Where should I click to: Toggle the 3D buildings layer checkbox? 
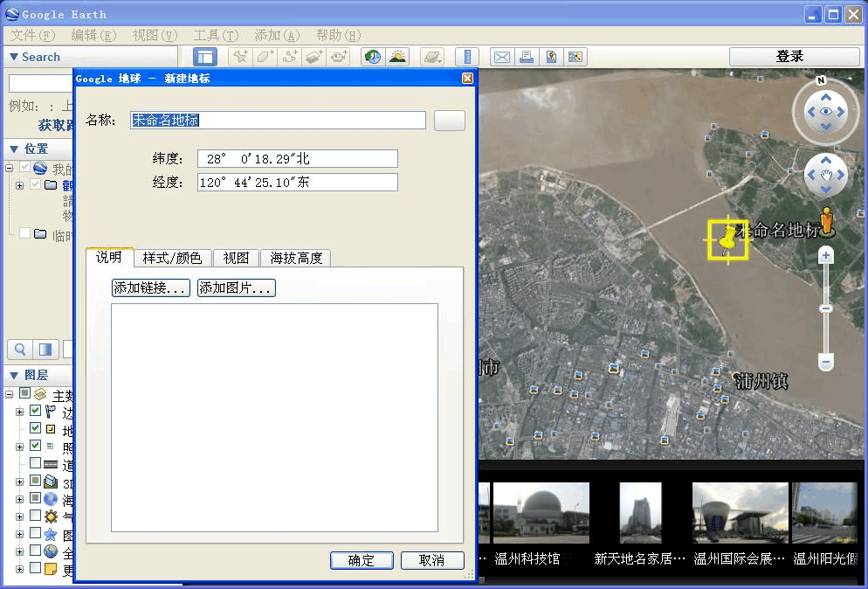(x=36, y=480)
